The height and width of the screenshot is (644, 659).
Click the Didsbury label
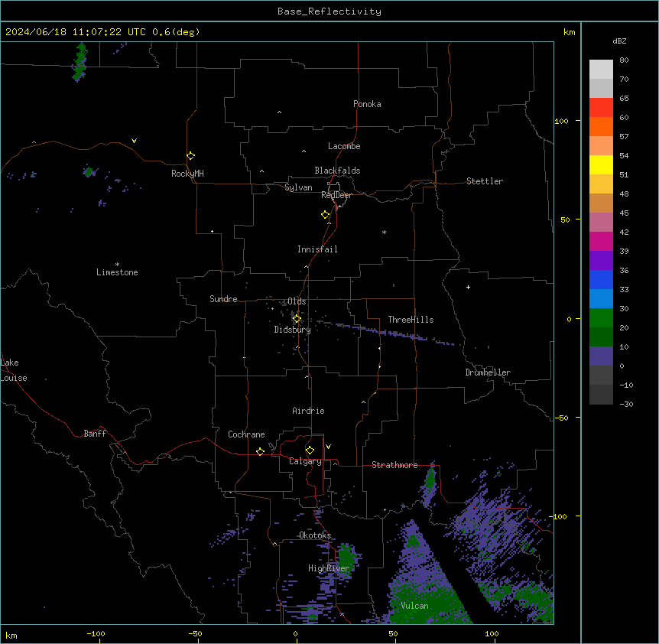[293, 330]
